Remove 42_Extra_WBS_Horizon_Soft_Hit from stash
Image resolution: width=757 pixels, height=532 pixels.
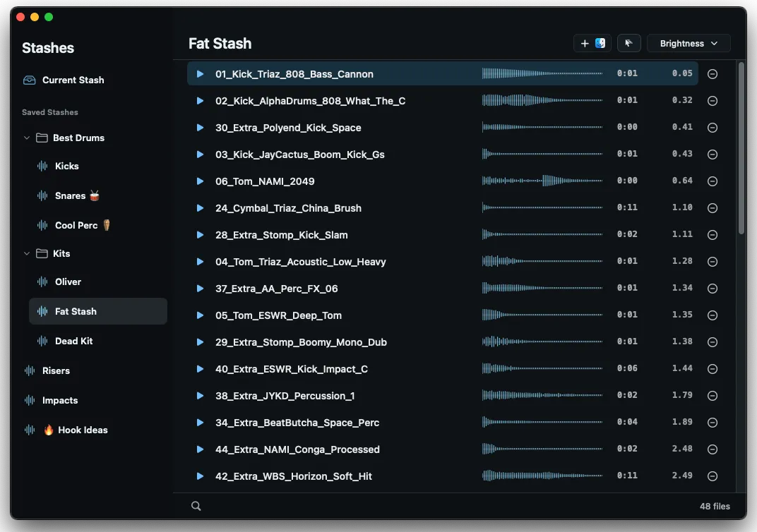(x=712, y=476)
